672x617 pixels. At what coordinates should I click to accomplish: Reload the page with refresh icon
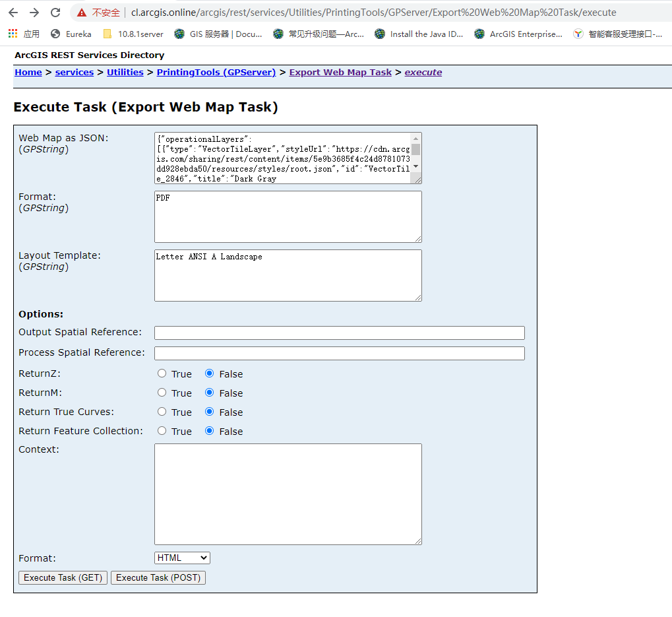[x=55, y=13]
